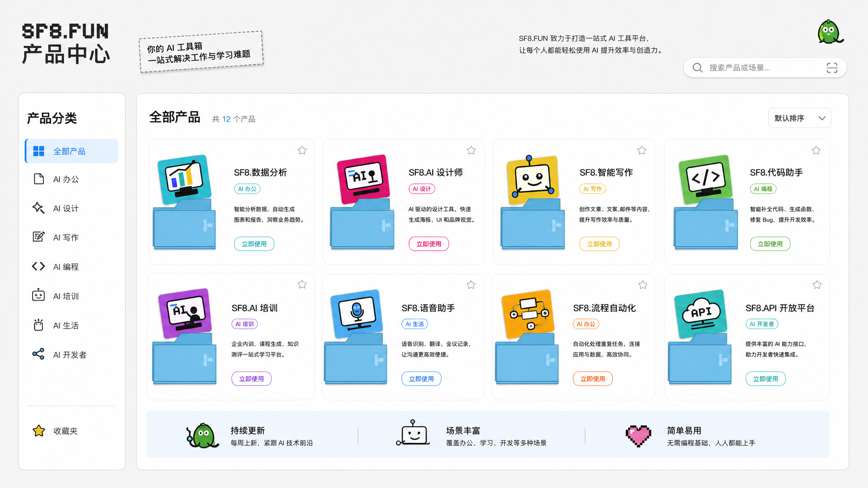This screenshot has width=868, height=488.
Task: Click the search magnifier icon
Action: click(697, 68)
